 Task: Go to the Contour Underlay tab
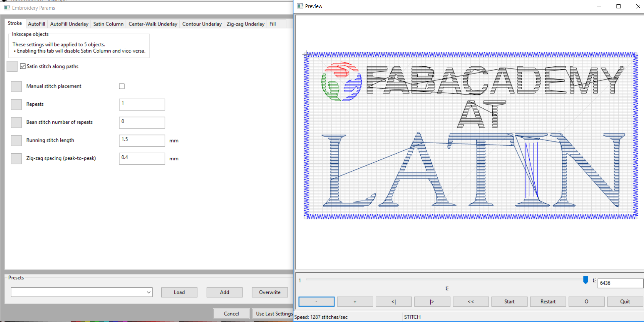coord(202,24)
